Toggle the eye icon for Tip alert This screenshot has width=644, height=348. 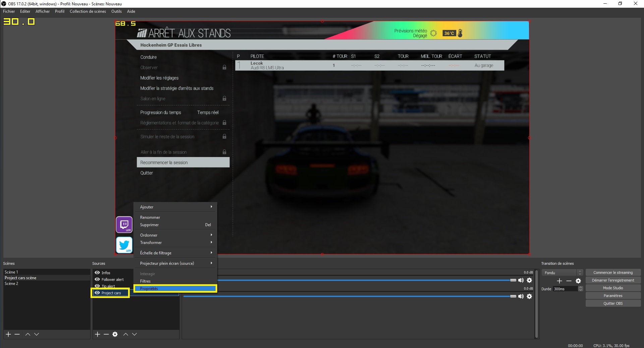(97, 286)
